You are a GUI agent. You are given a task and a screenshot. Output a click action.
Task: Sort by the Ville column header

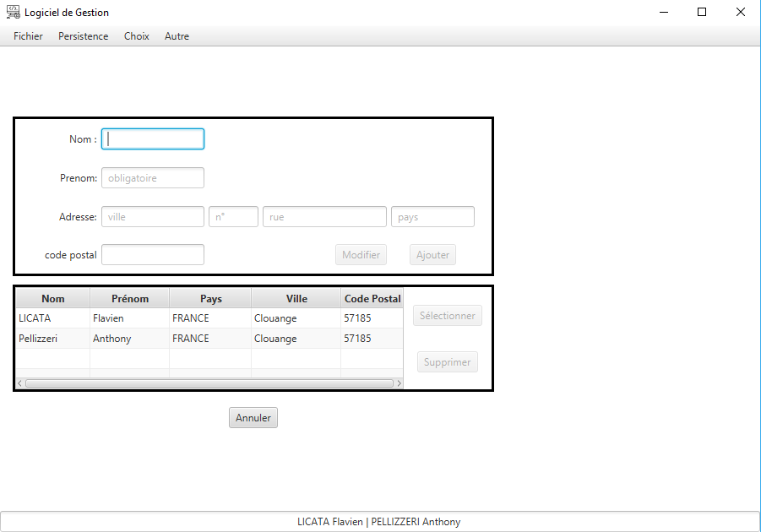click(x=296, y=299)
